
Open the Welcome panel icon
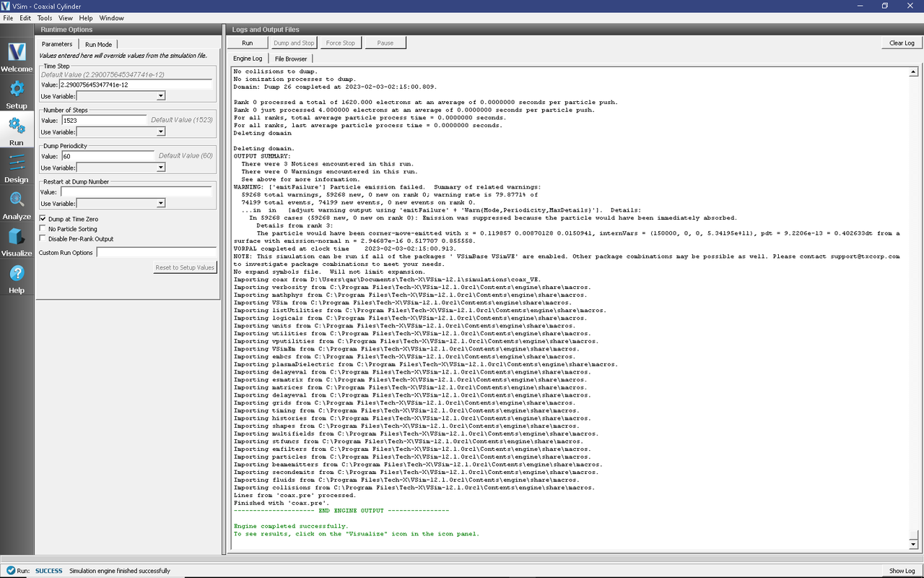tap(17, 53)
